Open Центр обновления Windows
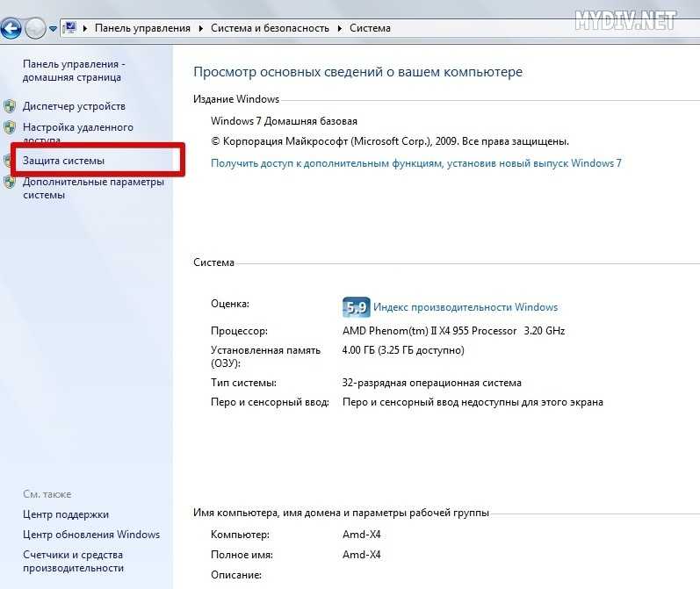 coord(91,535)
